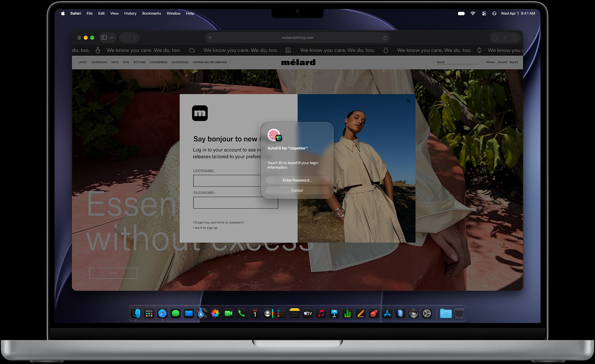
Task: Open the Bookmarks menu
Action: click(151, 13)
